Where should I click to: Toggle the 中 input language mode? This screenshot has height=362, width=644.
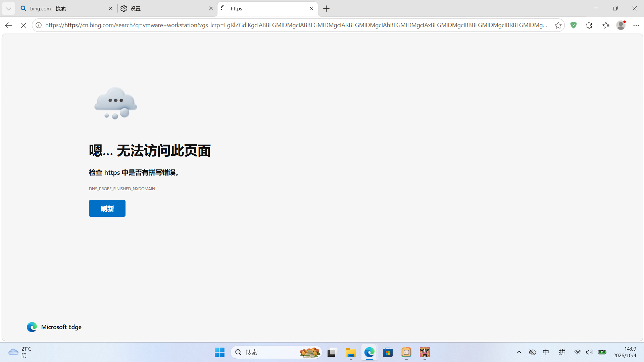tap(546, 352)
